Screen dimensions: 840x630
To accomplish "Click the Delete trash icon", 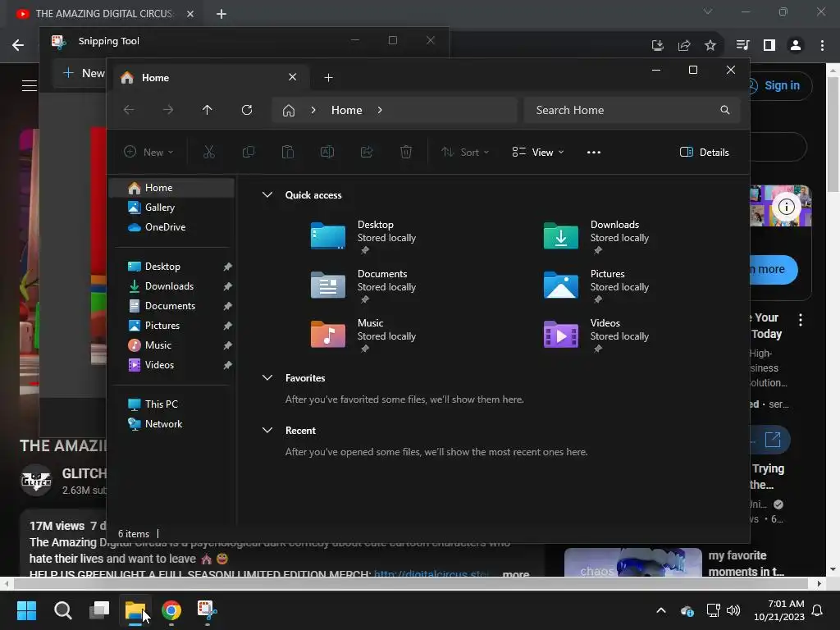I will click(x=406, y=152).
